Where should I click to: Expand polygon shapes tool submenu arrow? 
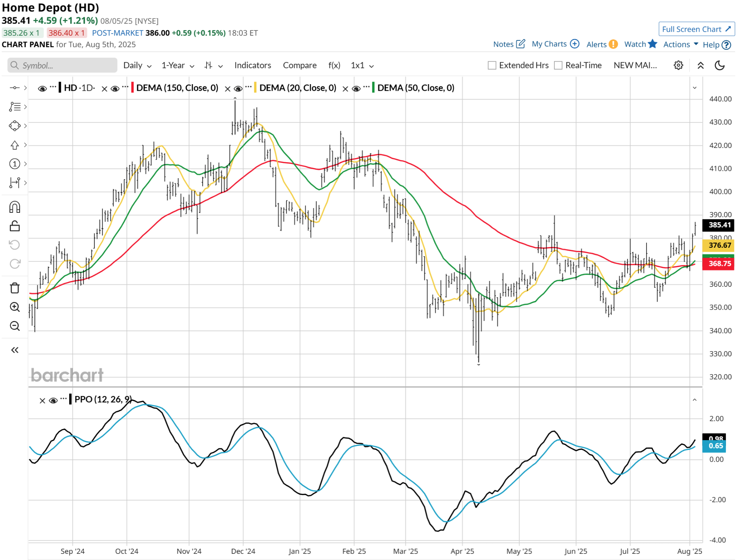25,126
